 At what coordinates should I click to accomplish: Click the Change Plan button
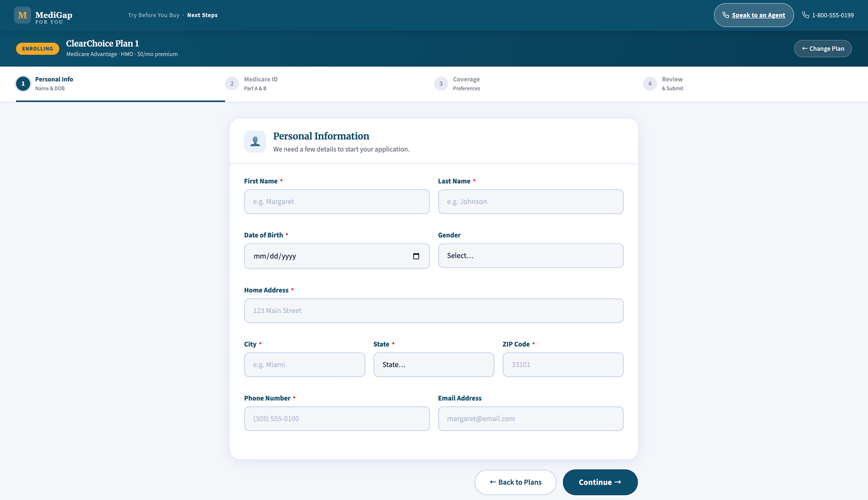822,48
